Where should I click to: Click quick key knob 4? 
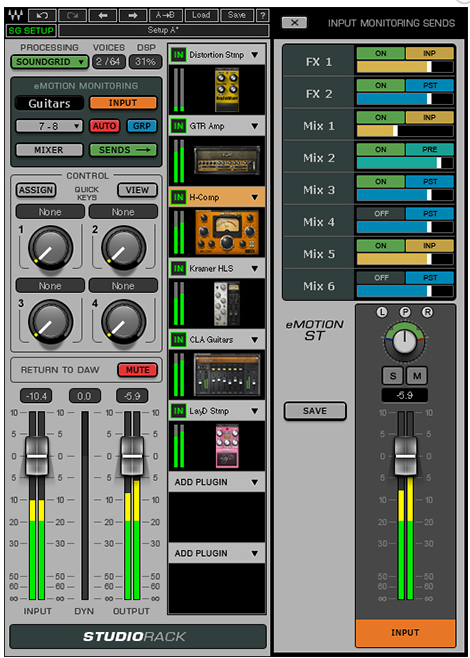(123, 321)
